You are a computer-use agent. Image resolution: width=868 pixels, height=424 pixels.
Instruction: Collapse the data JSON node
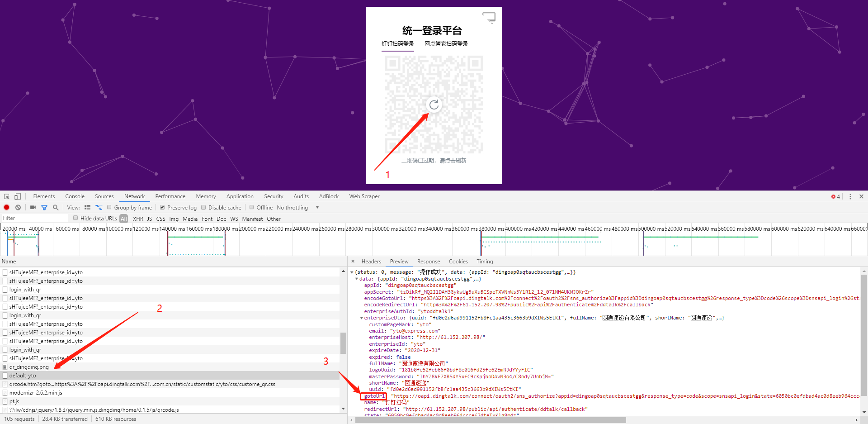pyautogui.click(x=357, y=279)
